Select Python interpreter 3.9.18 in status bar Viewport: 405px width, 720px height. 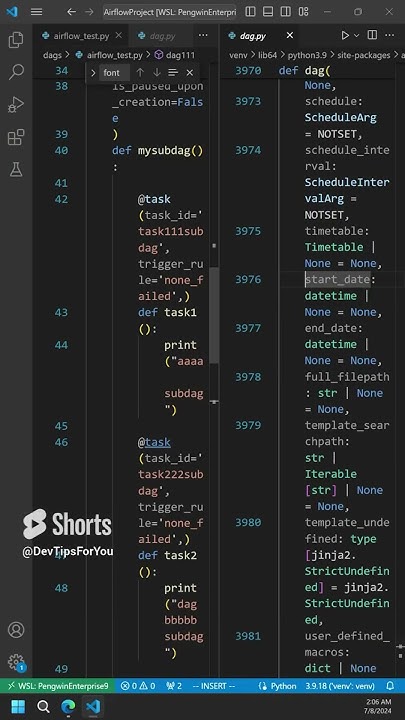[340, 686]
